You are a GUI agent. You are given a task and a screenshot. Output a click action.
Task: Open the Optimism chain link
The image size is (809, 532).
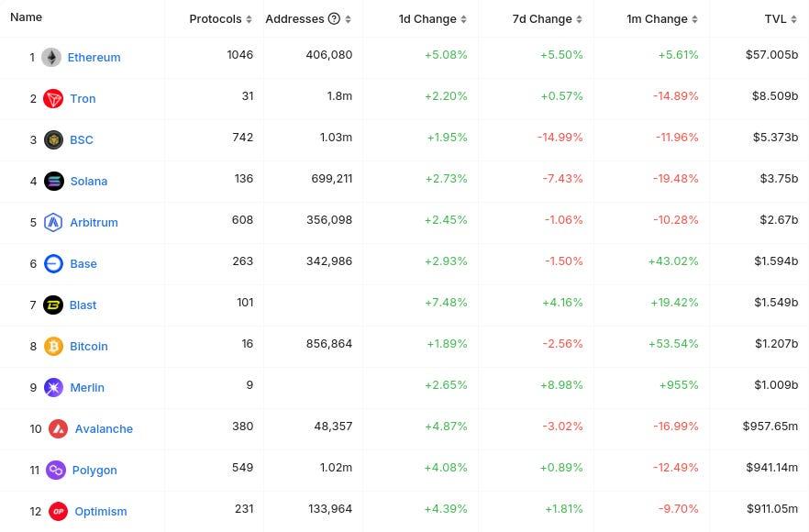100,511
